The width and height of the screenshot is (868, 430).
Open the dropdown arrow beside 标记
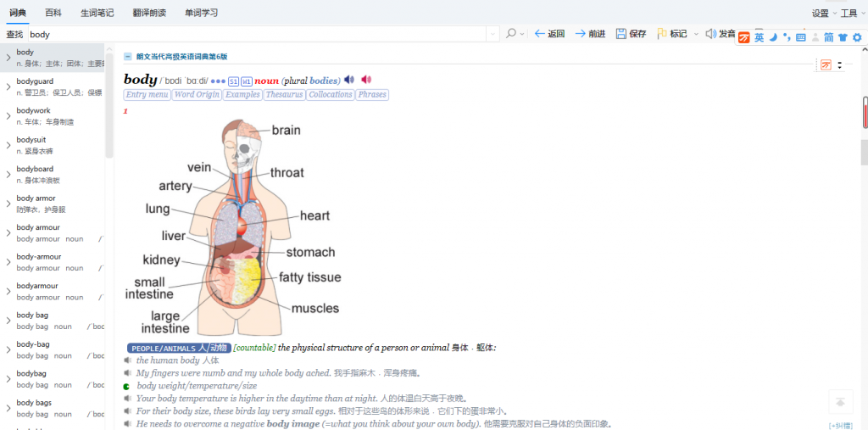coord(697,35)
